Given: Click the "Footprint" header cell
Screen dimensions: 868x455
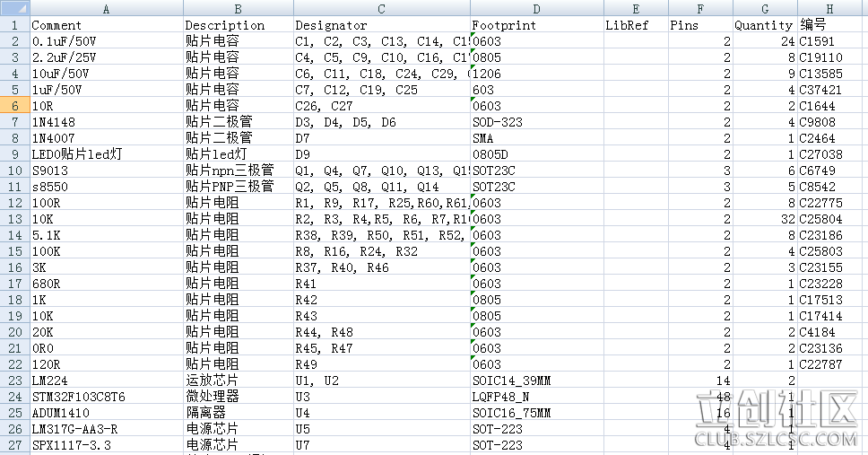Looking at the screenshot, I should pyautogui.click(x=535, y=25).
